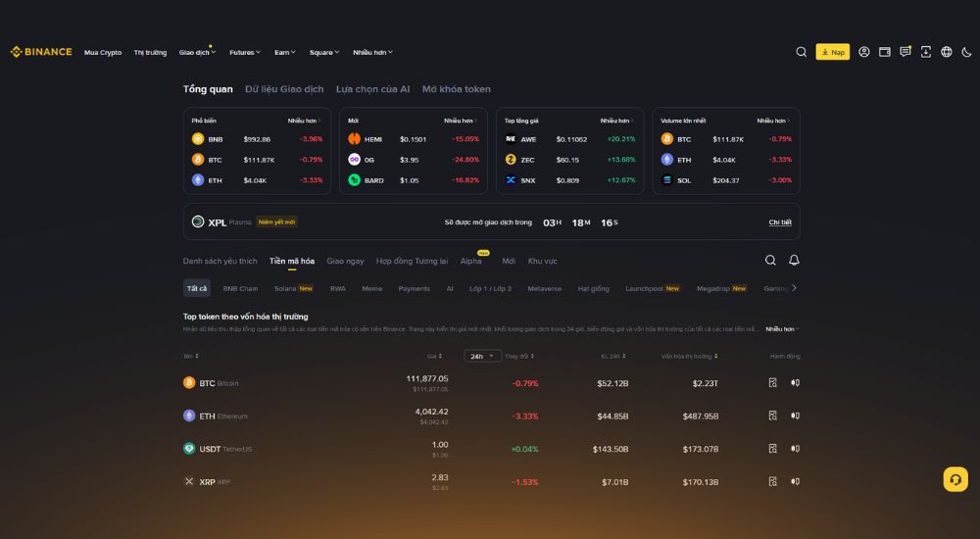Sort by Vốn hóa thị trường column
Screen dimensions: 980x539
pos(689,357)
